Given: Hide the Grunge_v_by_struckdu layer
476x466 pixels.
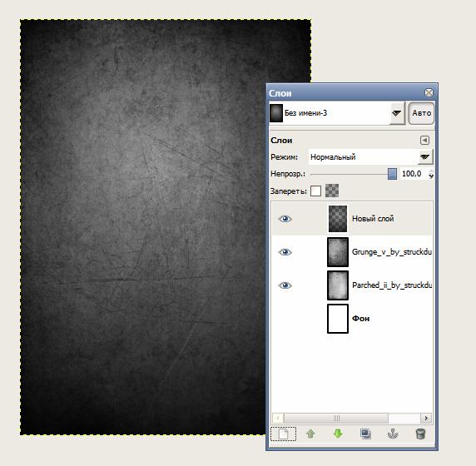Looking at the screenshot, I should [x=285, y=252].
